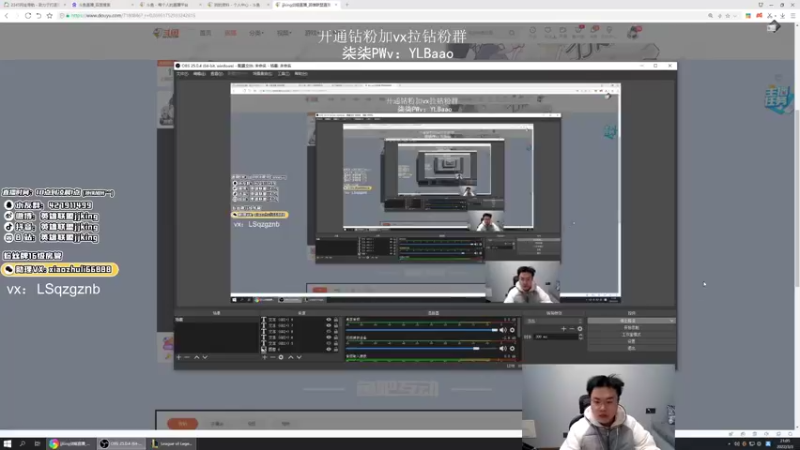Open OBS 查看 View menu
This screenshot has width=800, height=450.
tap(216, 74)
